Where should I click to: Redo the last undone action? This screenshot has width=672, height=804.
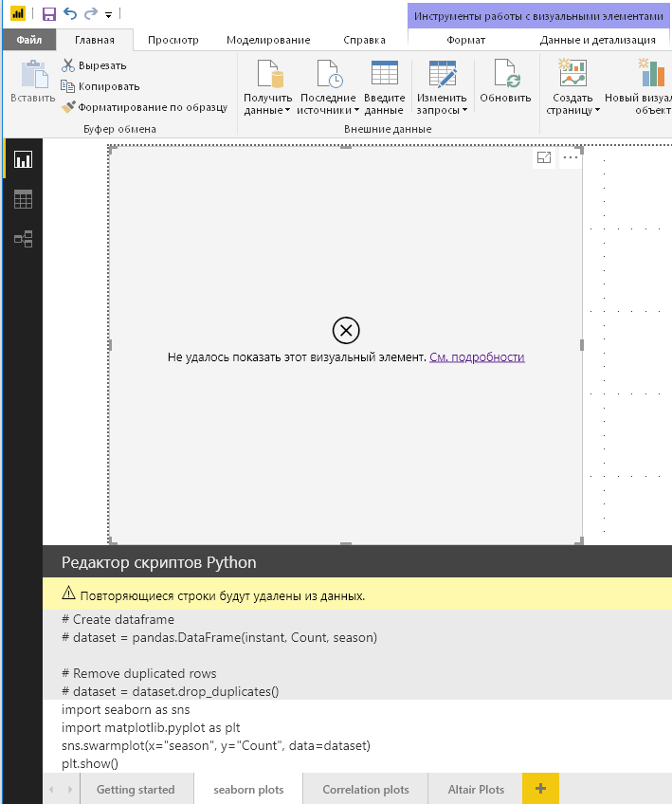91,14
